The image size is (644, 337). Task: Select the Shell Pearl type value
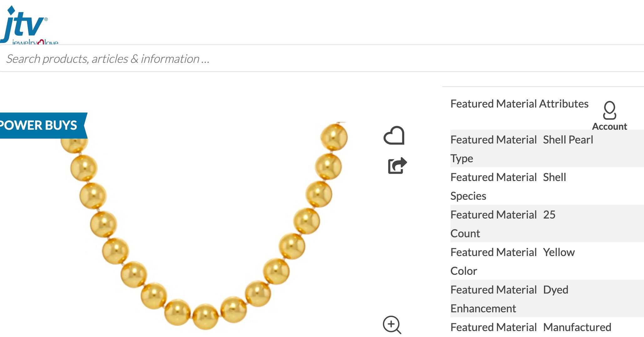click(x=568, y=140)
